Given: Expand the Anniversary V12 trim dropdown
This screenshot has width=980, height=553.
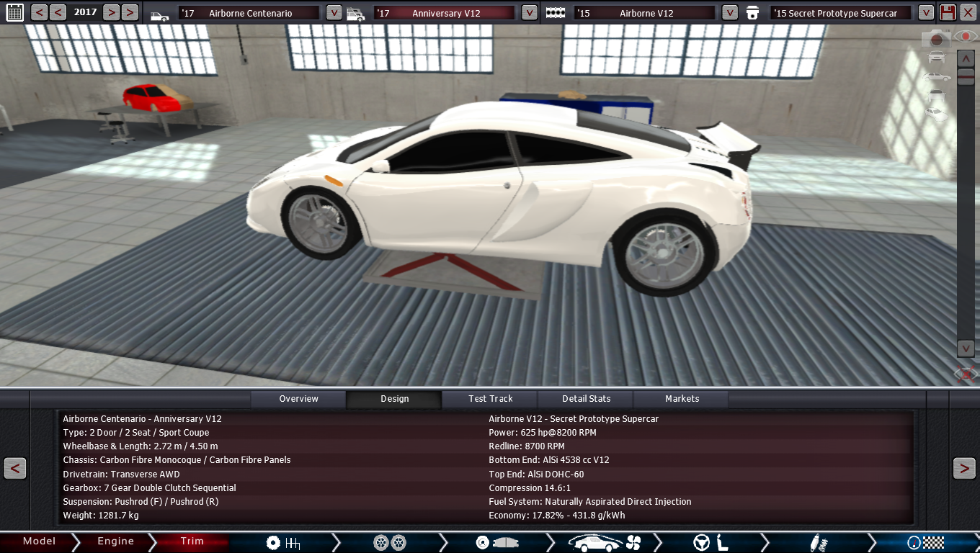Looking at the screenshot, I should [529, 12].
